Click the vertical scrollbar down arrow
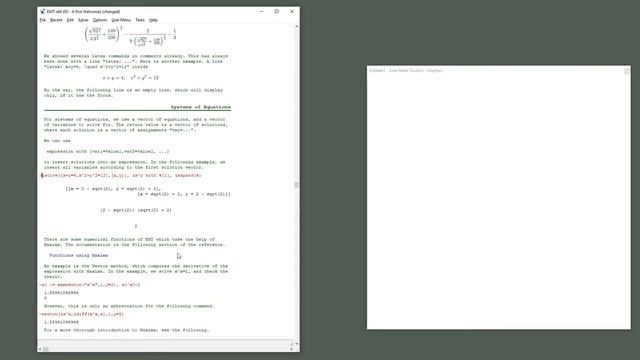Screen dimensions: 640x360 [x=297, y=344]
